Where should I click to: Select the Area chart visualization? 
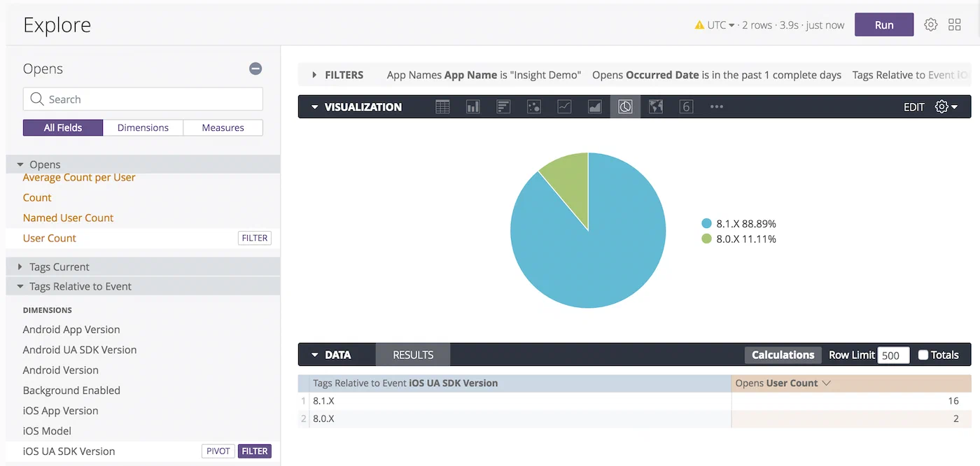tap(594, 106)
